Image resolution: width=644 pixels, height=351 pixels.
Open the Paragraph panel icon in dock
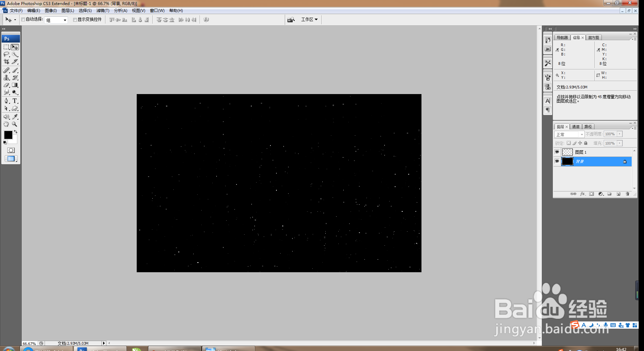(x=548, y=110)
